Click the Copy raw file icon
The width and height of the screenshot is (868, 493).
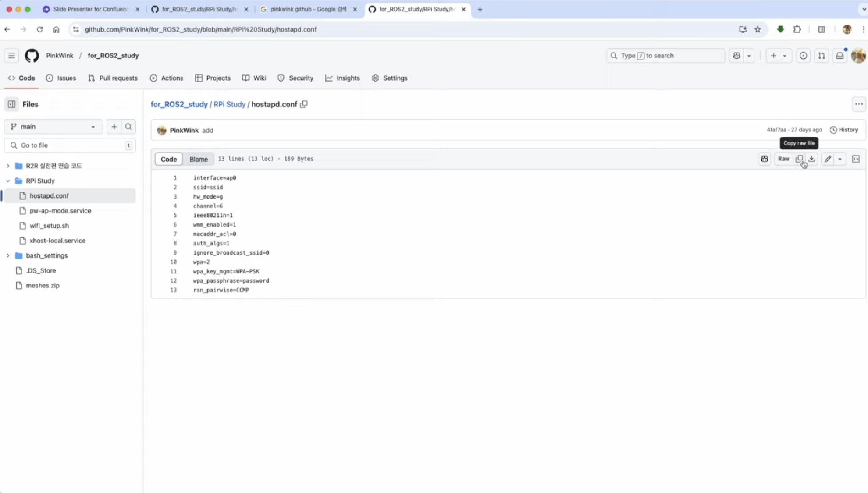(x=799, y=159)
